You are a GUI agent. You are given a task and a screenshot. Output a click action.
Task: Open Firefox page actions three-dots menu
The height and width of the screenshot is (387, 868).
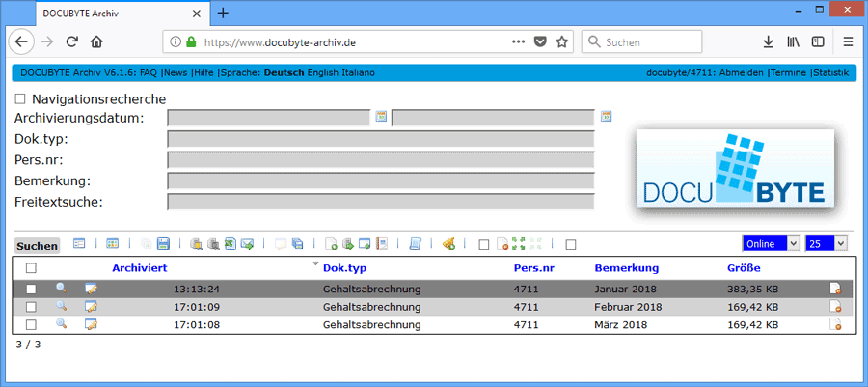(x=518, y=42)
